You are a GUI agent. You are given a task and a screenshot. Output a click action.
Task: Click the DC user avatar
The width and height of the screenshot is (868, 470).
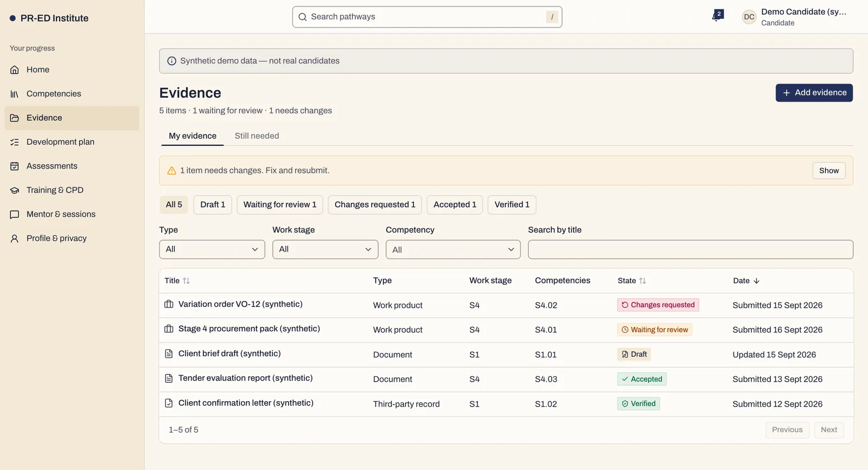(749, 17)
